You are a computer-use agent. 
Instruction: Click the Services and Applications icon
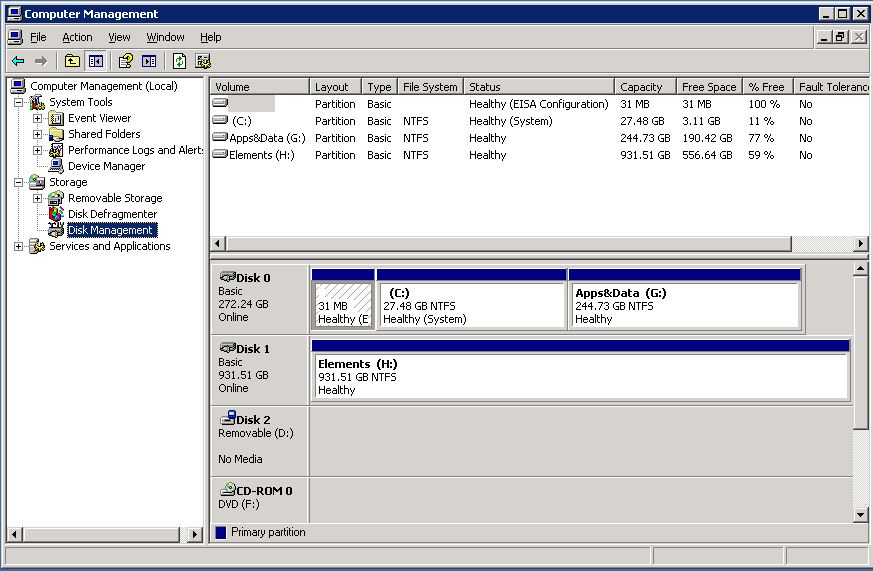point(37,246)
